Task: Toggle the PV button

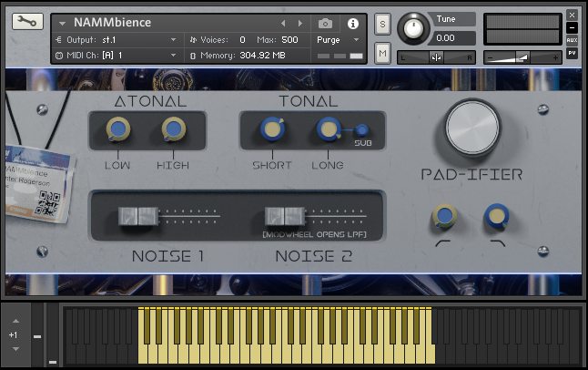Action: click(x=572, y=53)
